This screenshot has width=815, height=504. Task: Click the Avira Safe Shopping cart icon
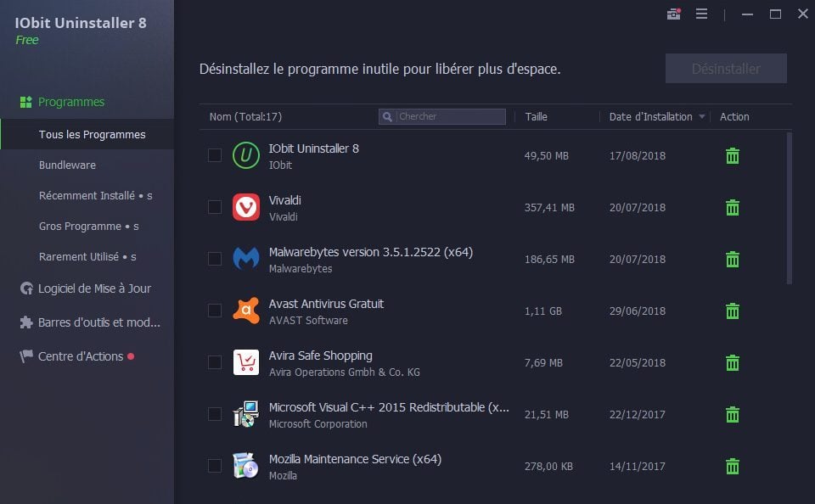(246, 362)
